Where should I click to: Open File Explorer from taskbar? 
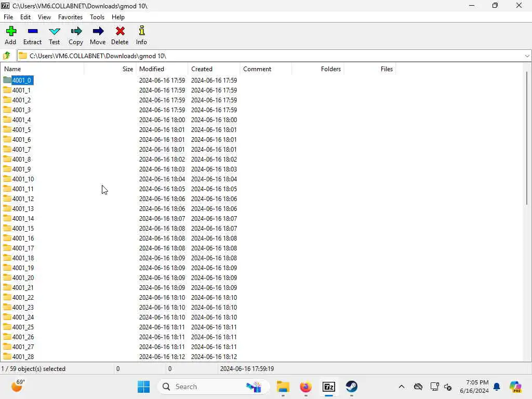[x=283, y=387]
